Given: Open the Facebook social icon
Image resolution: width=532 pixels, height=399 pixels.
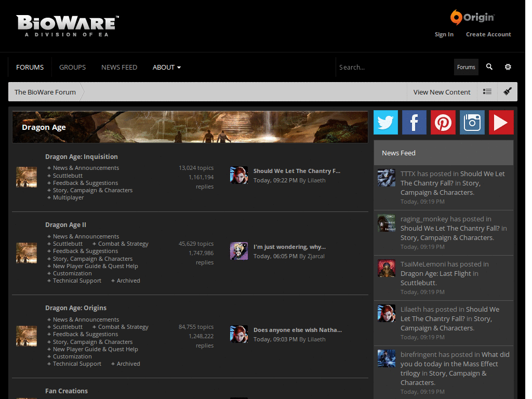Looking at the screenshot, I should click(414, 122).
